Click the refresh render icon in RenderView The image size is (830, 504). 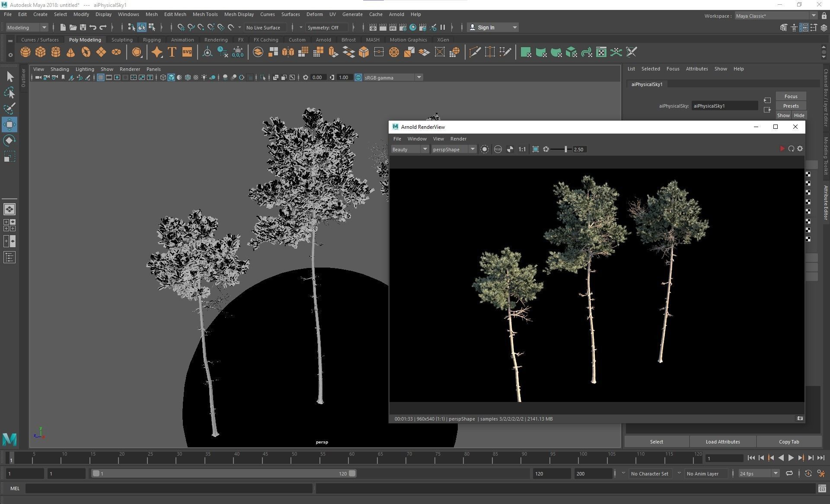791,149
